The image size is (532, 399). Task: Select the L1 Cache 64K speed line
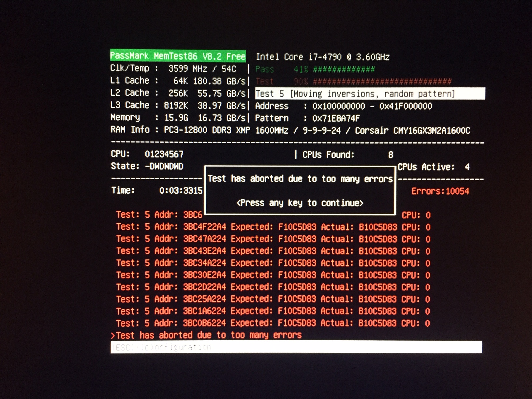point(178,81)
